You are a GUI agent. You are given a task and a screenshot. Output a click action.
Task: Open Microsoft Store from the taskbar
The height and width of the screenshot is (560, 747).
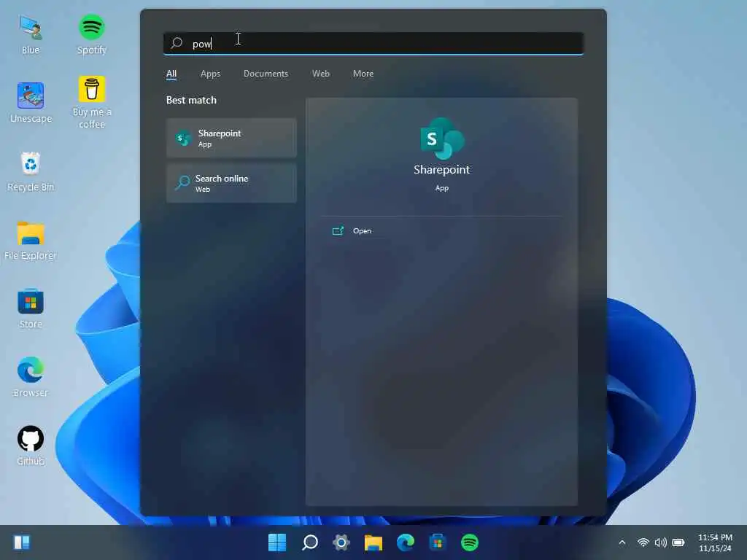pyautogui.click(x=438, y=542)
